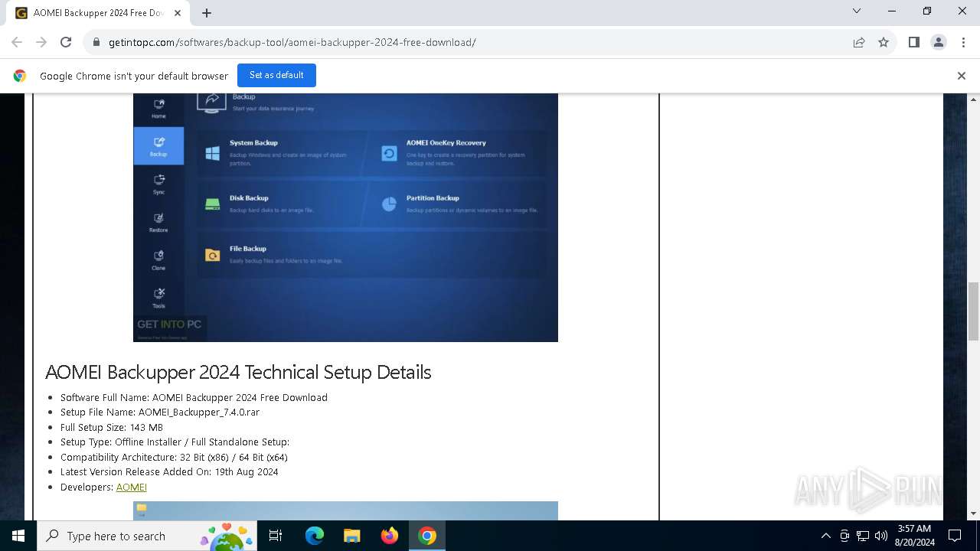The image size is (980, 551).
Task: Open Chrome side panel icon
Action: (914, 42)
